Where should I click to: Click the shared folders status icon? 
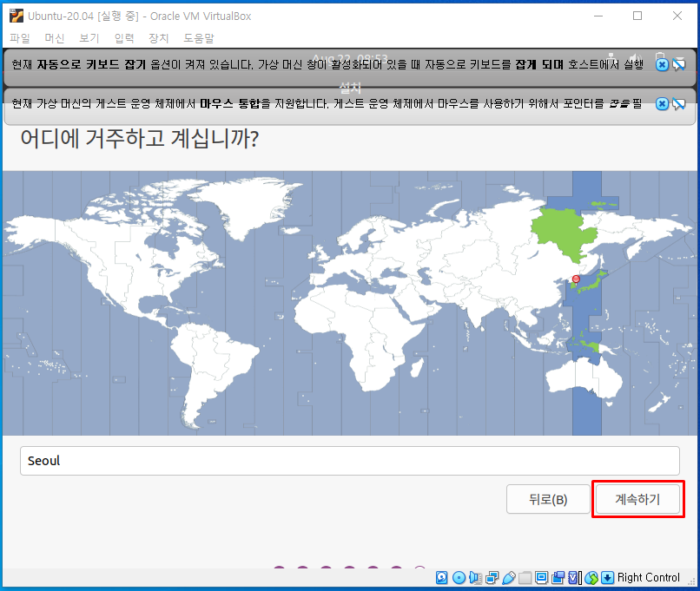click(524, 577)
